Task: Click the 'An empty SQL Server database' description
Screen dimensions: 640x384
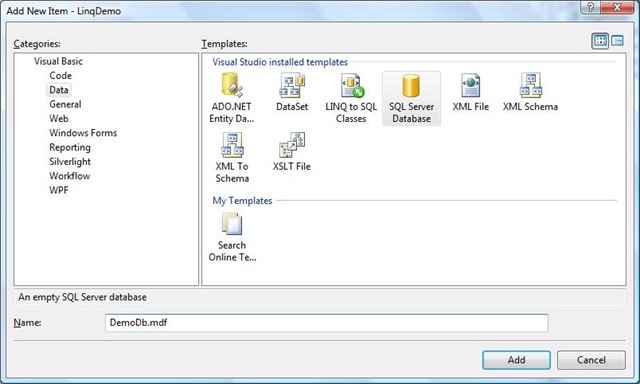Action: tap(82, 297)
